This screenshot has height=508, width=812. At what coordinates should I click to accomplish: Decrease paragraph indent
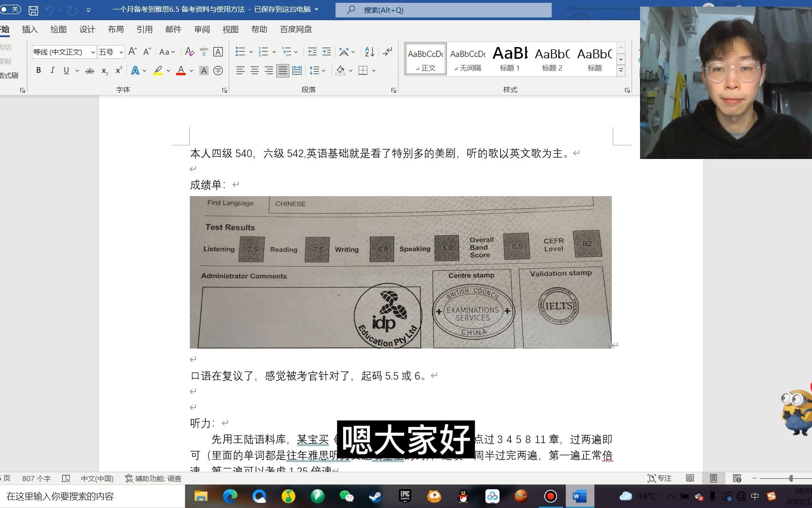click(x=312, y=52)
